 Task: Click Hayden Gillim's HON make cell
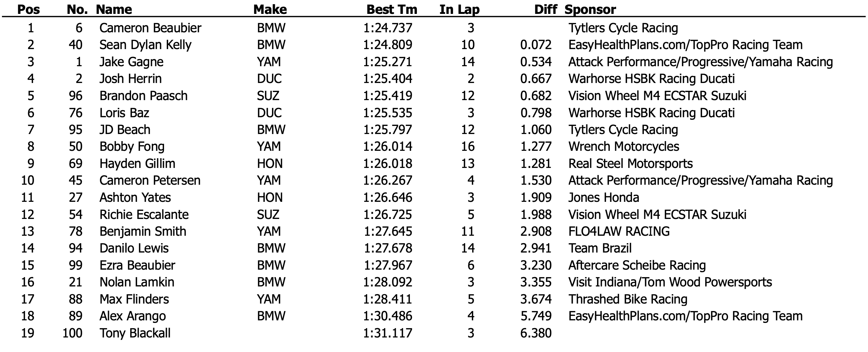tap(270, 163)
